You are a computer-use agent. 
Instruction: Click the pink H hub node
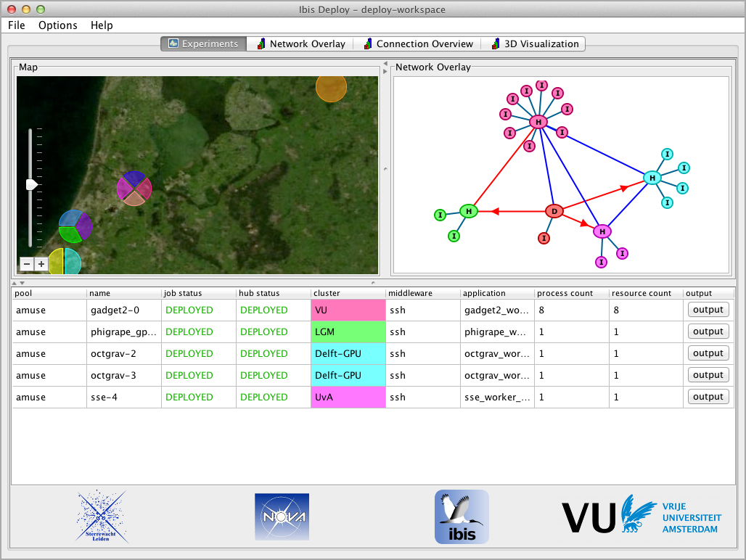[538, 122]
